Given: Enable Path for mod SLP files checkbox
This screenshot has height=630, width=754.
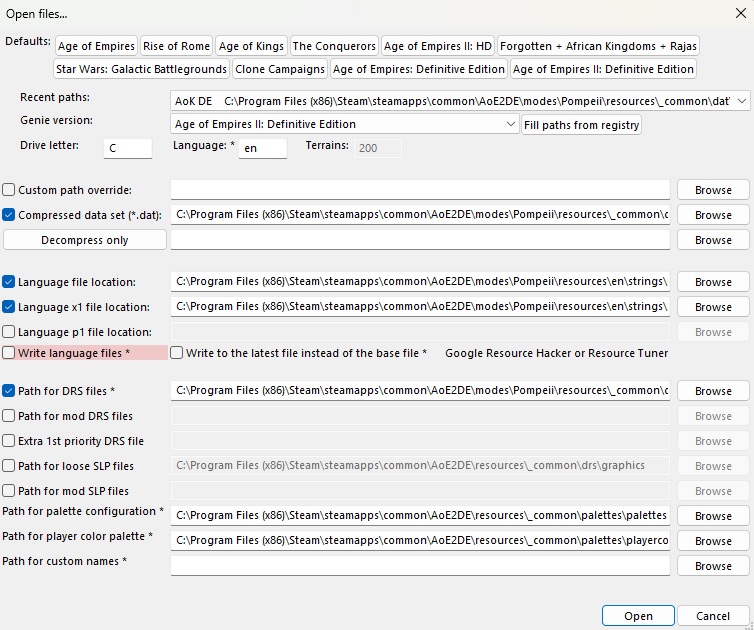Looking at the screenshot, I should click(8, 491).
